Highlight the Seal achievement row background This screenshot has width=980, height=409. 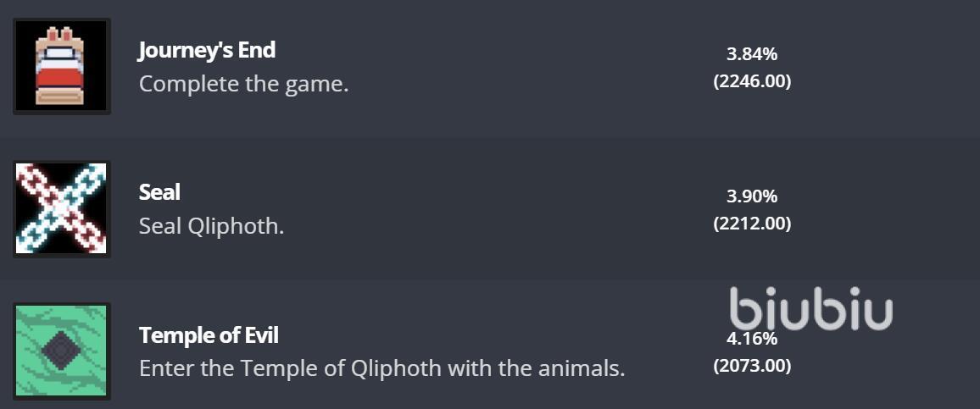[x=490, y=208]
